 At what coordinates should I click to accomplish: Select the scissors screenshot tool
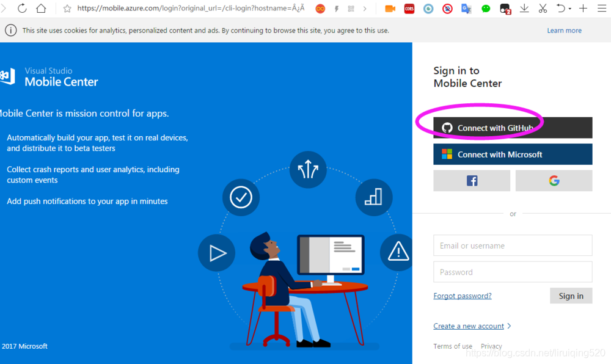click(x=543, y=8)
